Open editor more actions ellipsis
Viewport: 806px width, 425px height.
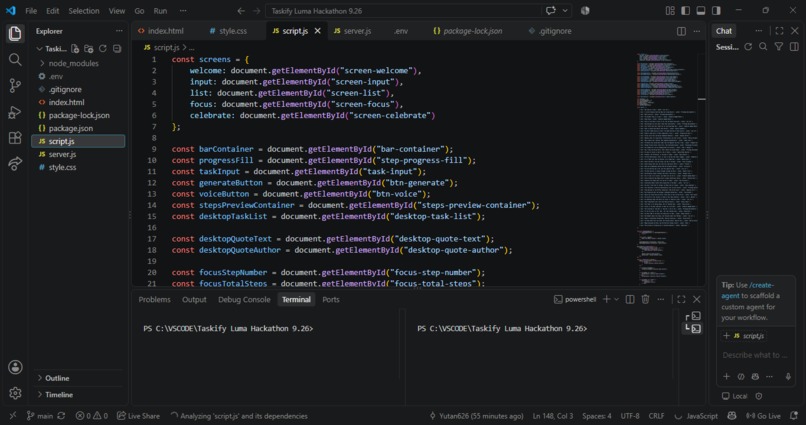click(x=697, y=31)
